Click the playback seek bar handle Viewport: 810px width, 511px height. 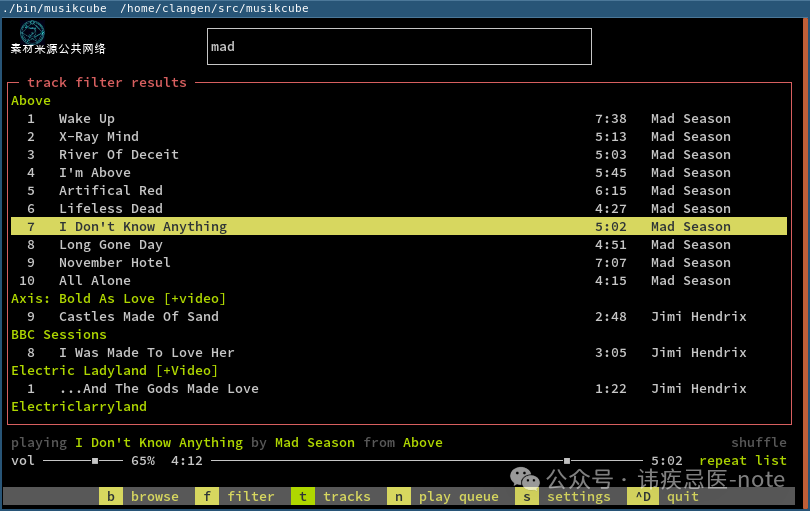click(567, 460)
